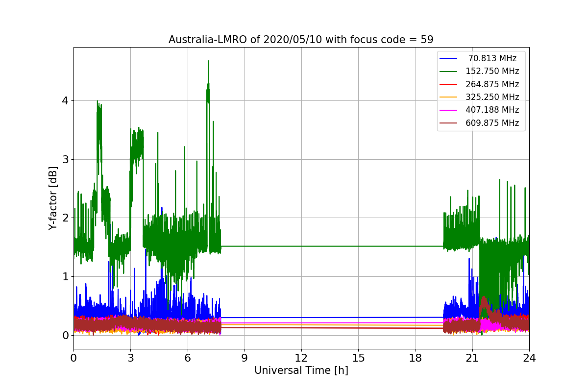Select the 609.875 MHz legend label

tap(492, 123)
